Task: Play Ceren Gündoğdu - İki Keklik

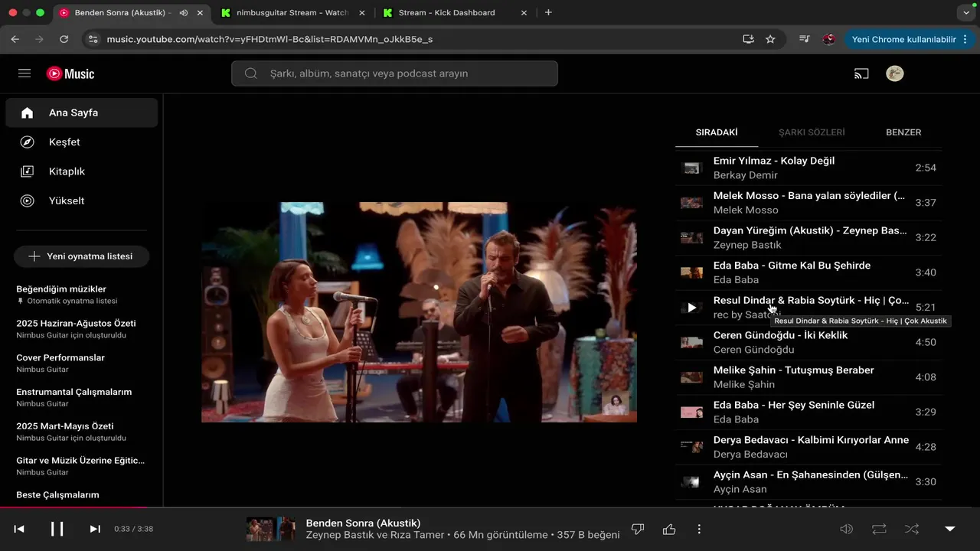Action: click(808, 342)
